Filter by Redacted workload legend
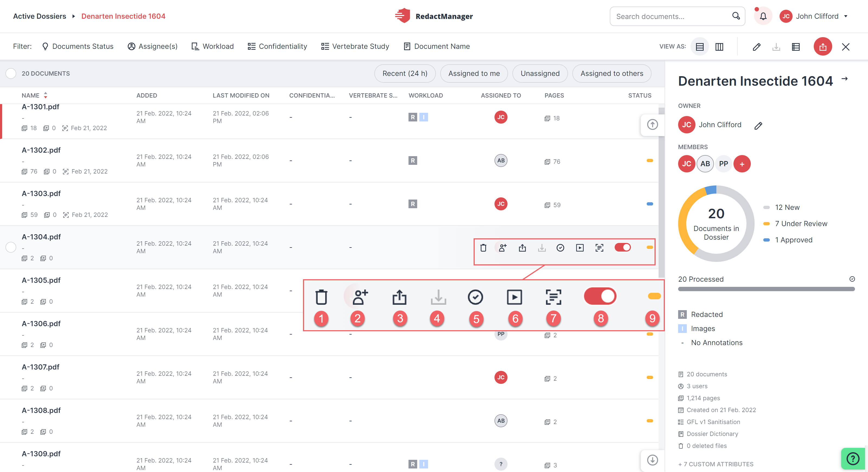 pos(701,314)
